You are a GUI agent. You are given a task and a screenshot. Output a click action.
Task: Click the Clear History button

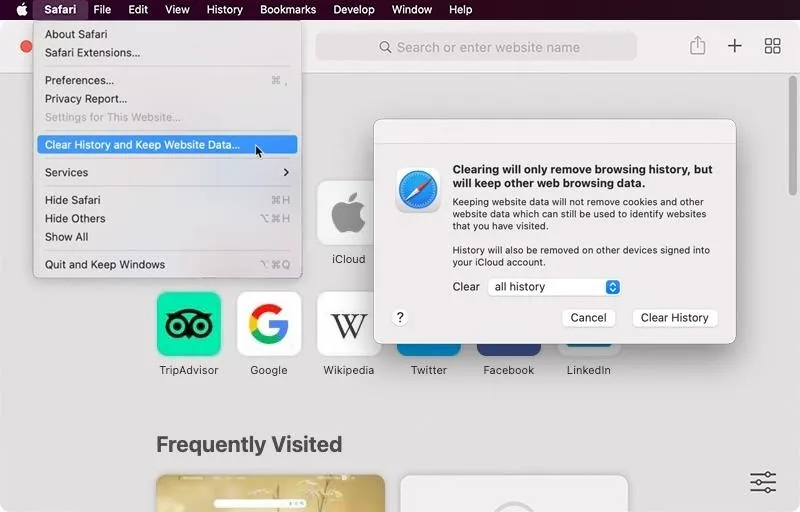pos(674,318)
